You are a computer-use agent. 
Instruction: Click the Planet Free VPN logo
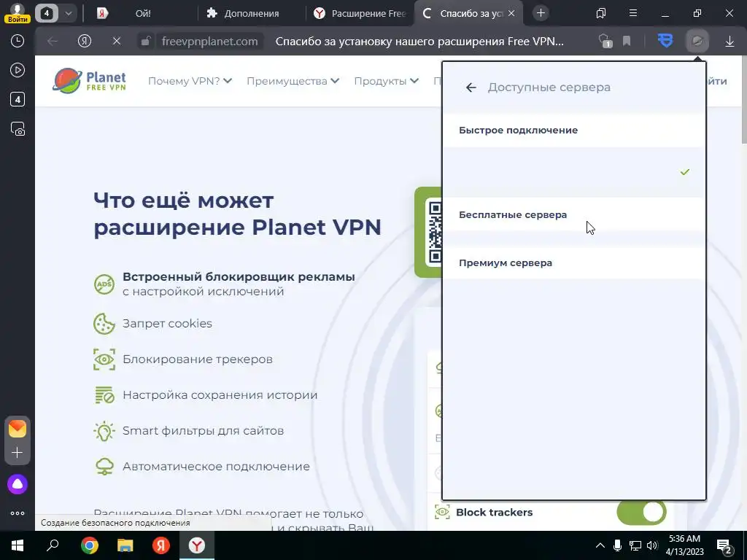click(x=89, y=80)
